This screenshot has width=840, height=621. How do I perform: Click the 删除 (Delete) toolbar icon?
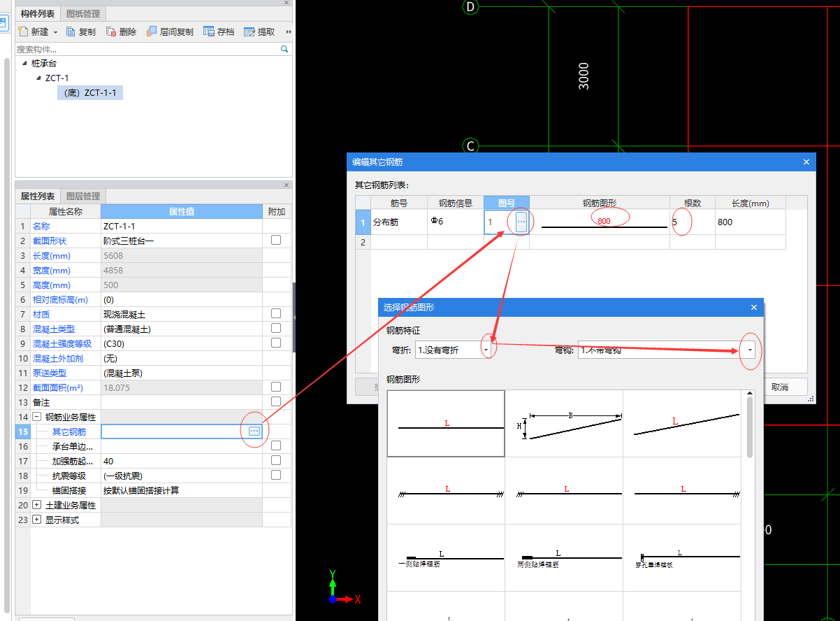pos(111,31)
